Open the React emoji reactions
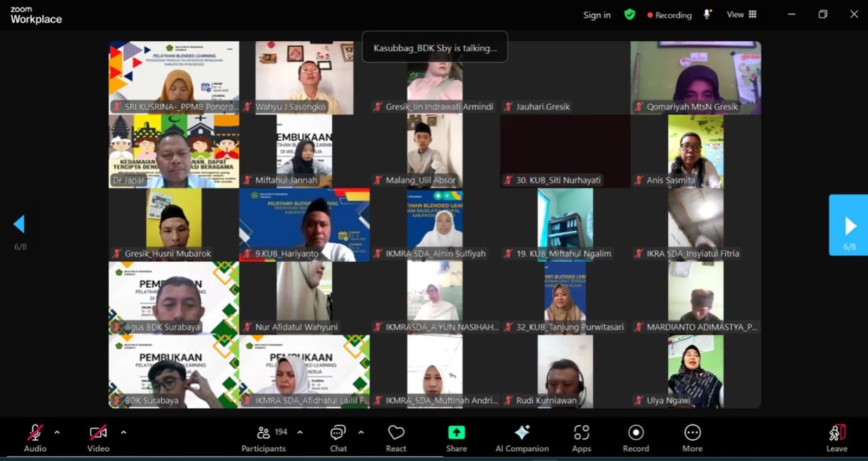868x461 pixels. point(396,433)
